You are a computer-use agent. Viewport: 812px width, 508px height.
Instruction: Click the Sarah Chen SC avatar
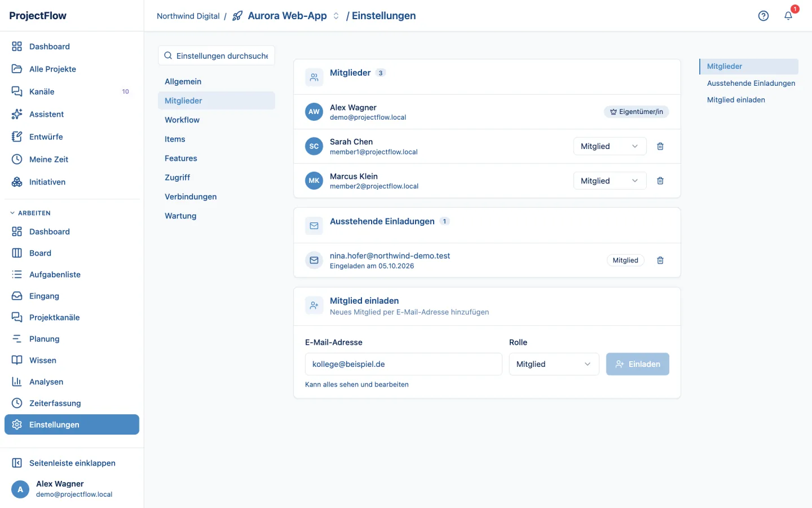314,146
